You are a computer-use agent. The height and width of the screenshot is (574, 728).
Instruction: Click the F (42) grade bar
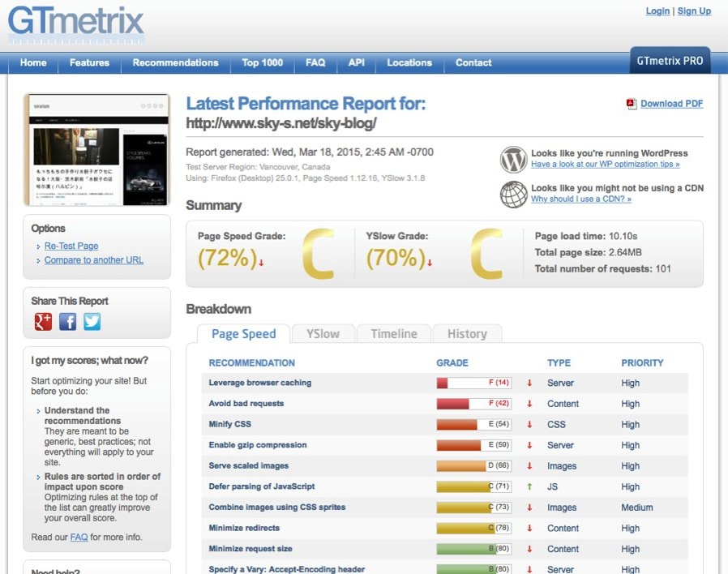474,404
